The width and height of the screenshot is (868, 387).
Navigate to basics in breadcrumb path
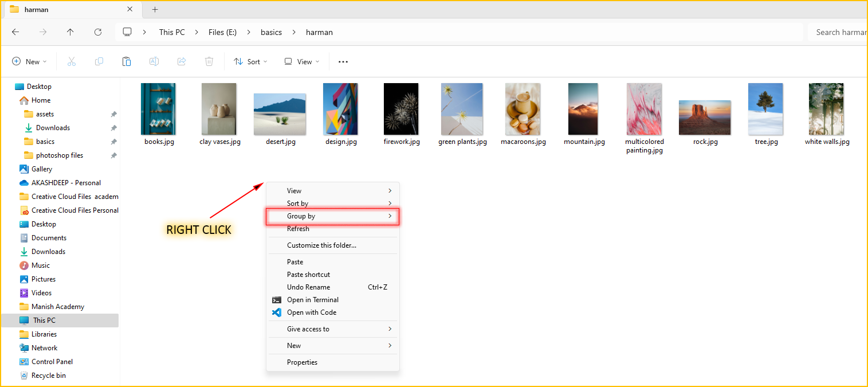(271, 32)
